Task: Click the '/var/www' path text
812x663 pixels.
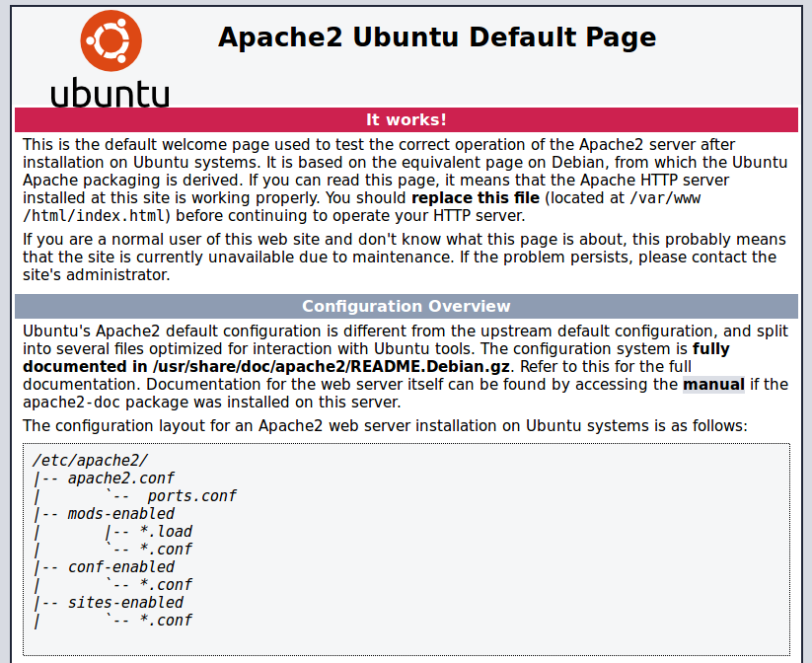Action: click(665, 198)
